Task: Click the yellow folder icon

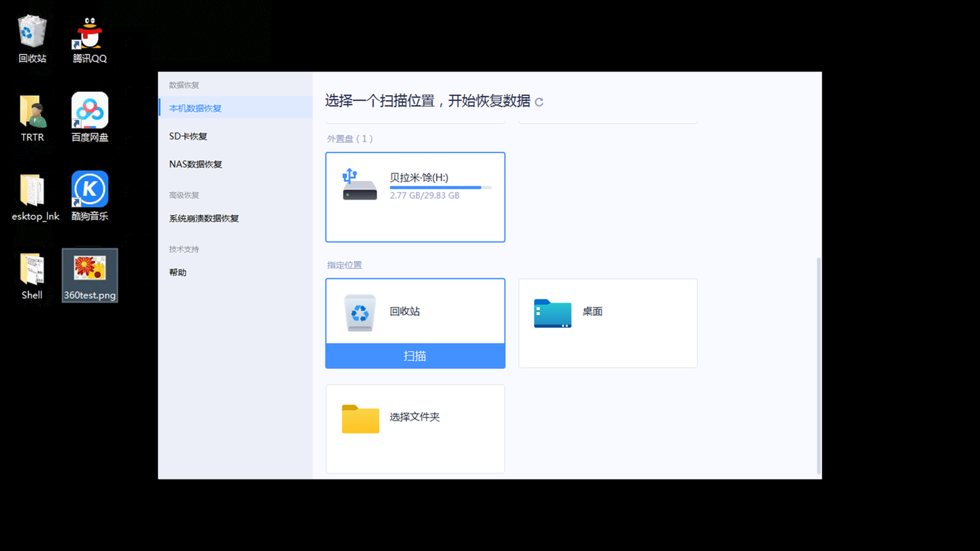Action: tap(360, 418)
